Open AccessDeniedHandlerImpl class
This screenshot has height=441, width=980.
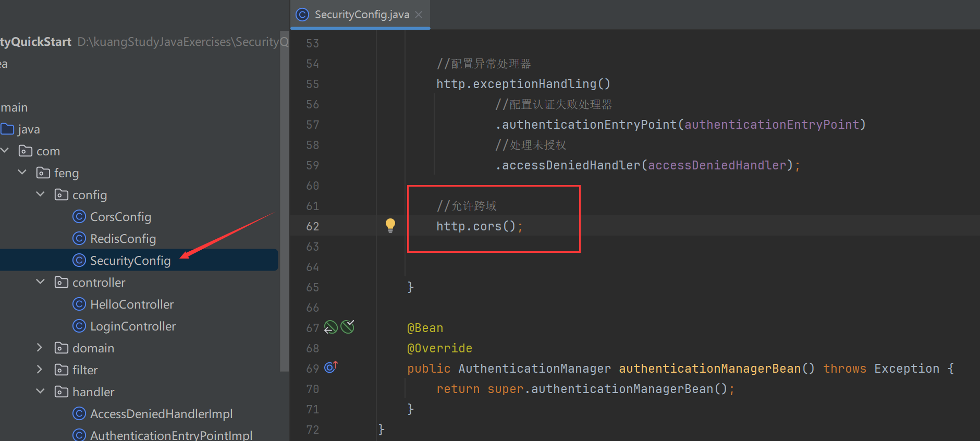pyautogui.click(x=162, y=413)
